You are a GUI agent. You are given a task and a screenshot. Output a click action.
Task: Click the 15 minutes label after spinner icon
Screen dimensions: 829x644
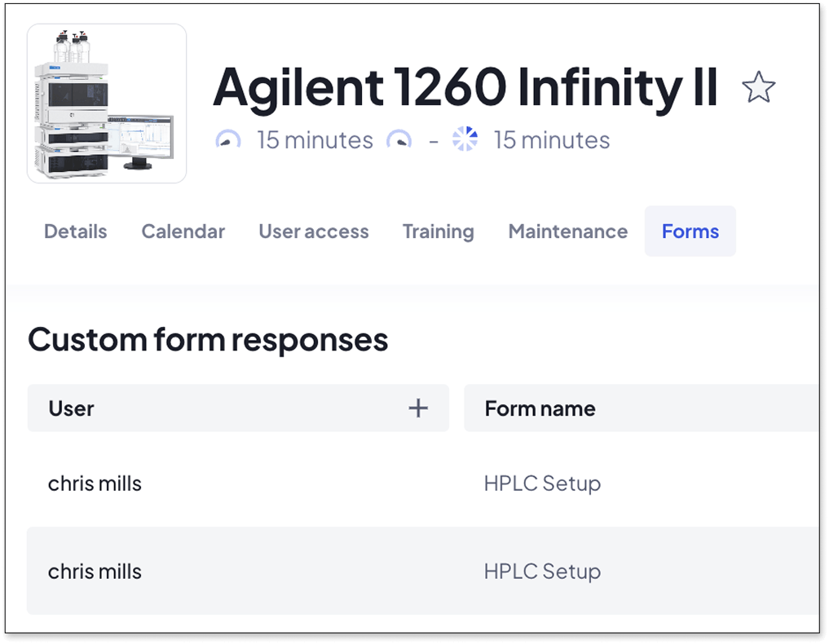[551, 140]
